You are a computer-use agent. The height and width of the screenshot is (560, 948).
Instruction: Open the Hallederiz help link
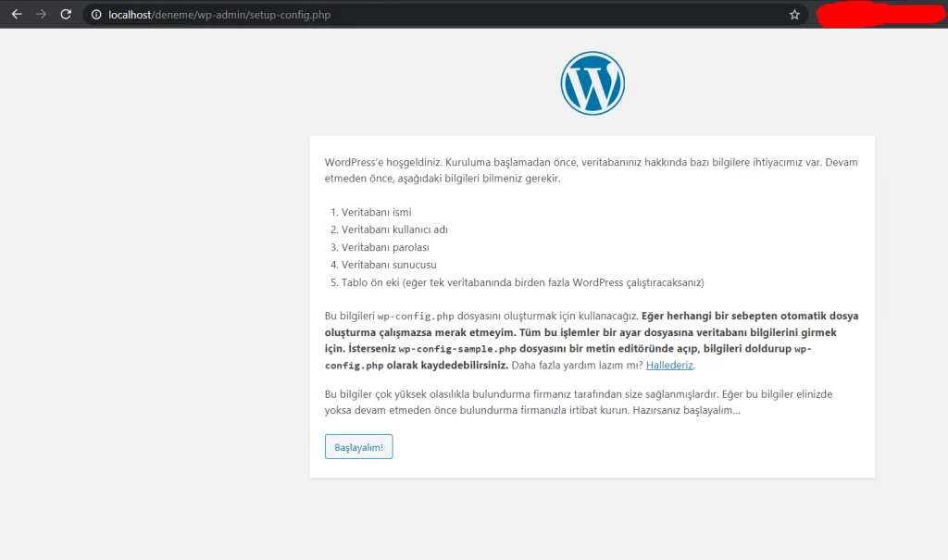pos(669,366)
